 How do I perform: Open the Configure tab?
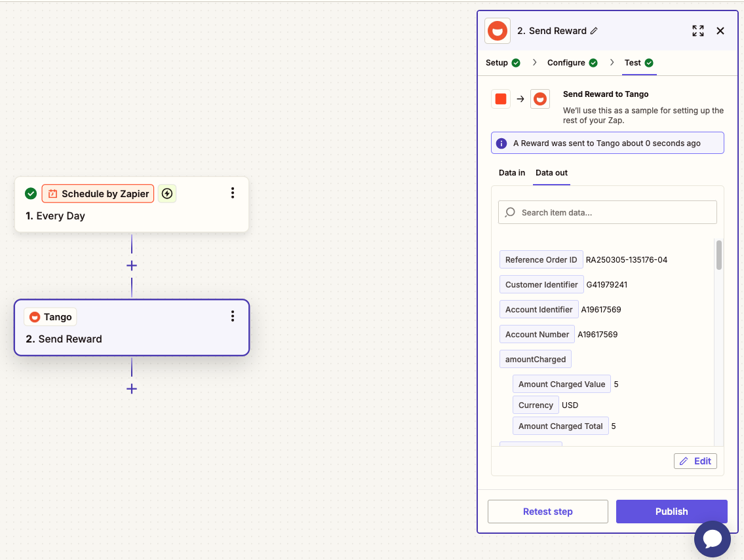pyautogui.click(x=566, y=63)
